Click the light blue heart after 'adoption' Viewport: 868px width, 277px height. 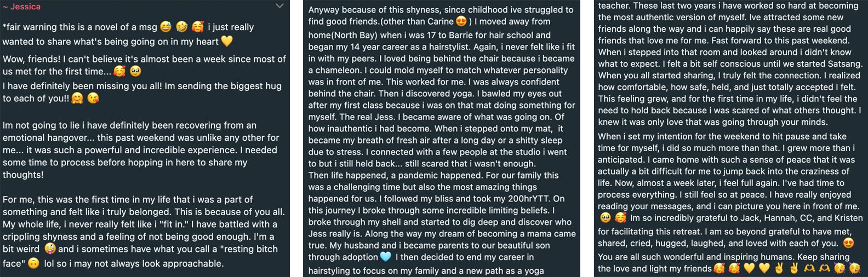[x=386, y=257]
